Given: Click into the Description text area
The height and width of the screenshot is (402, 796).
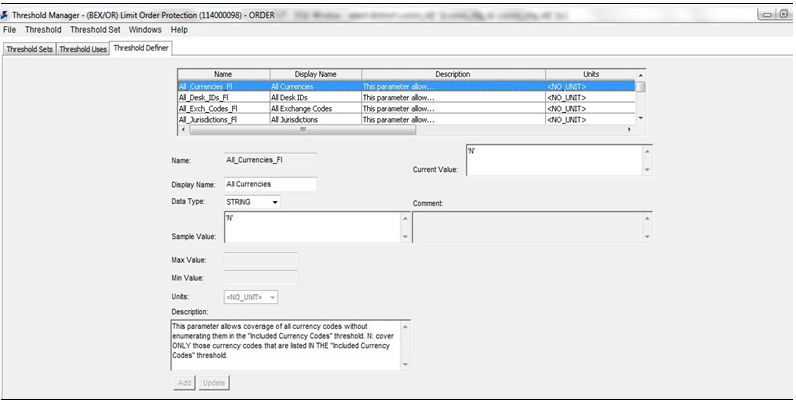Looking at the screenshot, I should [286, 345].
